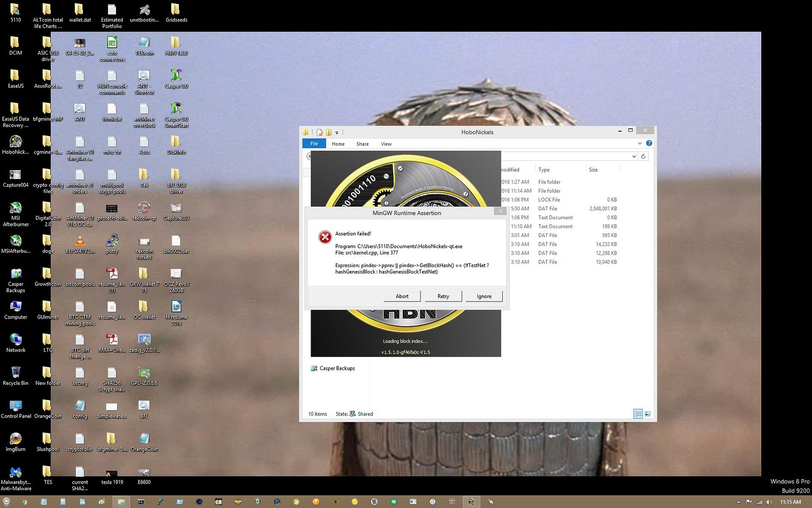Click New folder icon in Quick Access Toolbar

[x=328, y=133]
